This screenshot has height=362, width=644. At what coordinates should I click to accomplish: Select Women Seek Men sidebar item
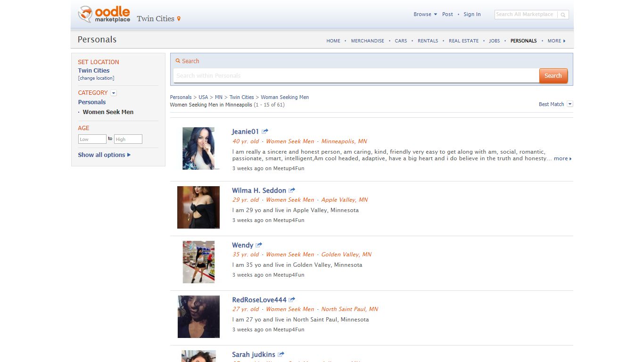coord(108,112)
